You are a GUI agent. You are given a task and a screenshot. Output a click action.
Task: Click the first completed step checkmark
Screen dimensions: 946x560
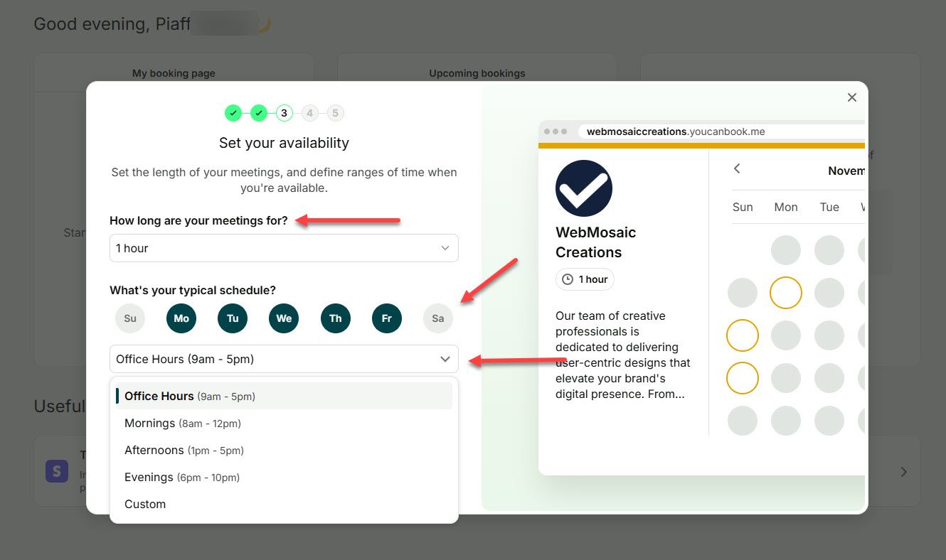pos(233,113)
